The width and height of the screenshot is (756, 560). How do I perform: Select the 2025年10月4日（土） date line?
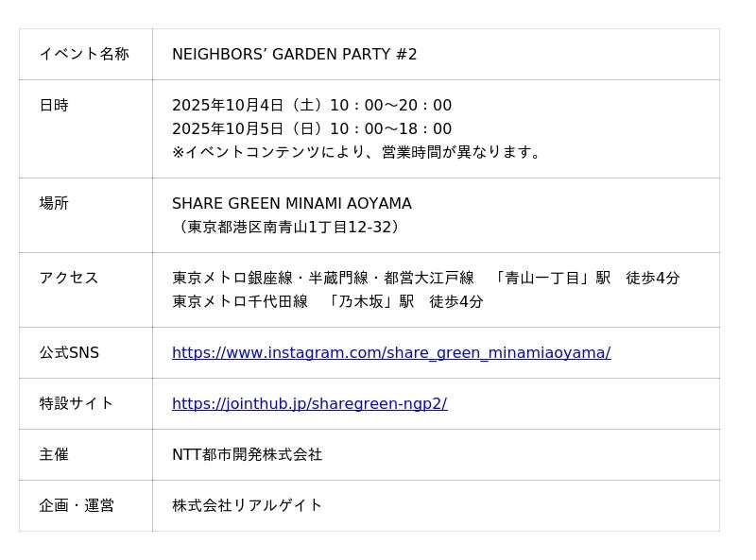click(311, 106)
